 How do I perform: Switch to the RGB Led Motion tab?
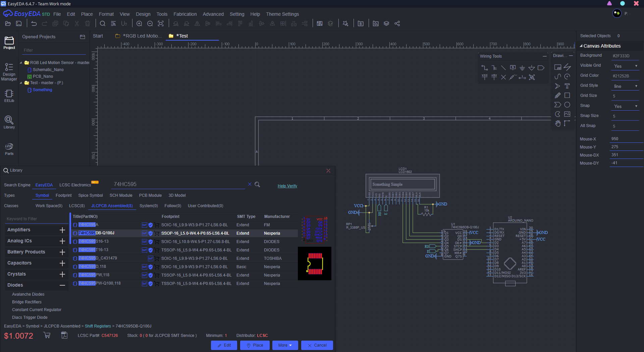tap(139, 36)
